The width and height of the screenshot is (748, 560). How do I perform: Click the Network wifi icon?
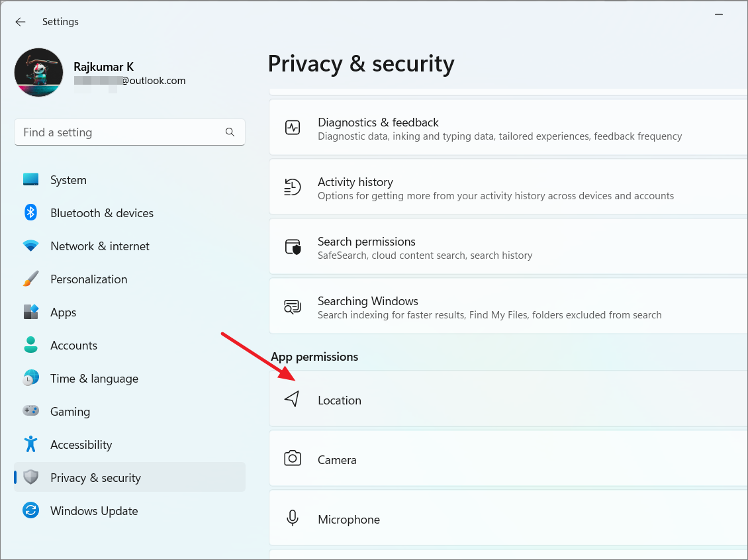tap(30, 246)
